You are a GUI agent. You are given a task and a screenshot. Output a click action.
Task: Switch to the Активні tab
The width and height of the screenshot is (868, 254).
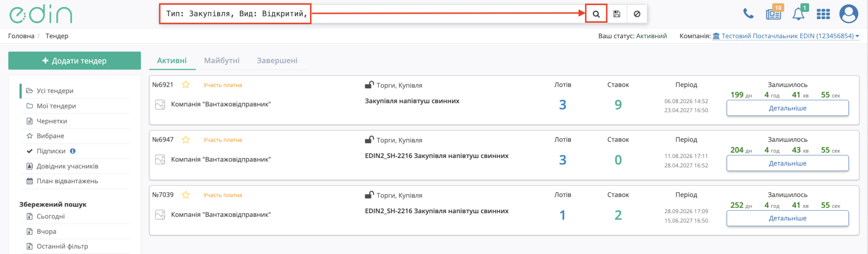coord(172,60)
